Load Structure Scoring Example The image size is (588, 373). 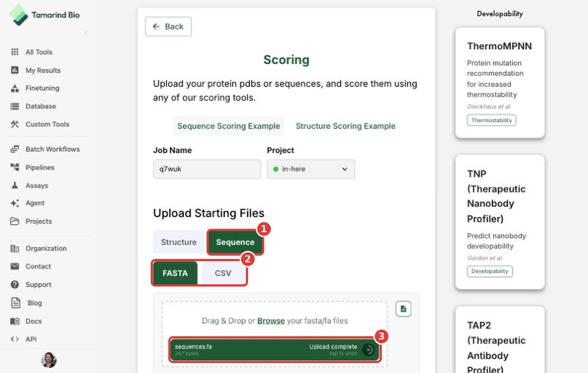pos(345,126)
